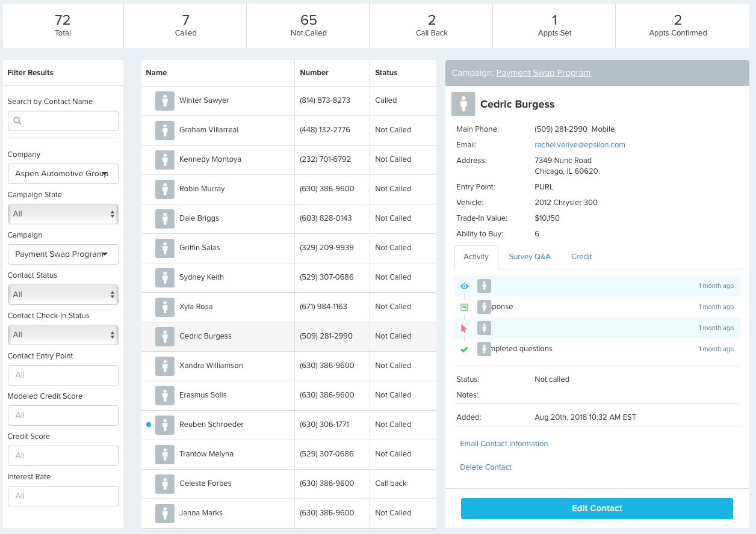Switch to the Credit tab

[581, 257]
